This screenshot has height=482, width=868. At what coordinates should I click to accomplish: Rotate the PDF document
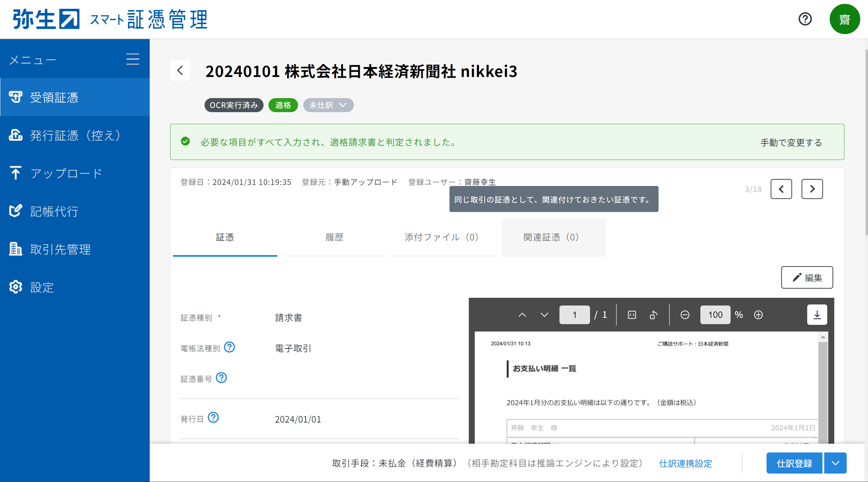(654, 315)
